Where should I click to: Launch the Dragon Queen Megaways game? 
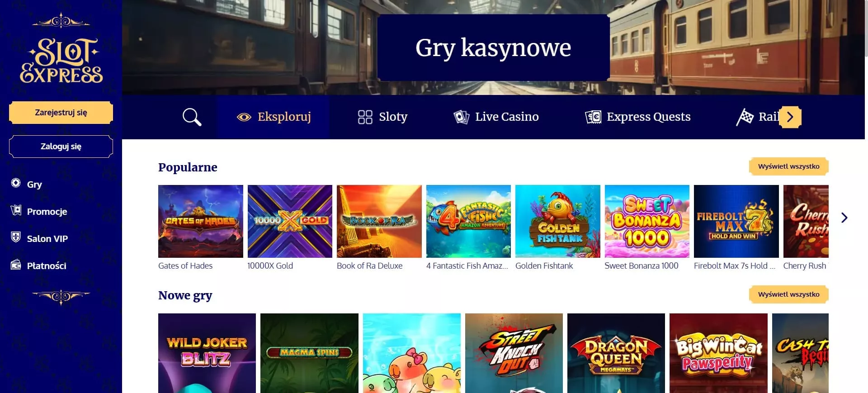pos(616,353)
